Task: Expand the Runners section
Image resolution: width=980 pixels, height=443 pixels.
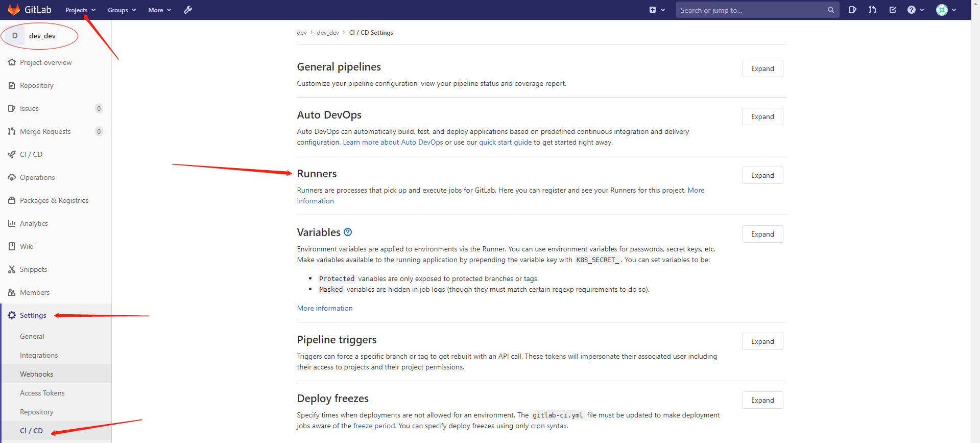Action: click(762, 175)
